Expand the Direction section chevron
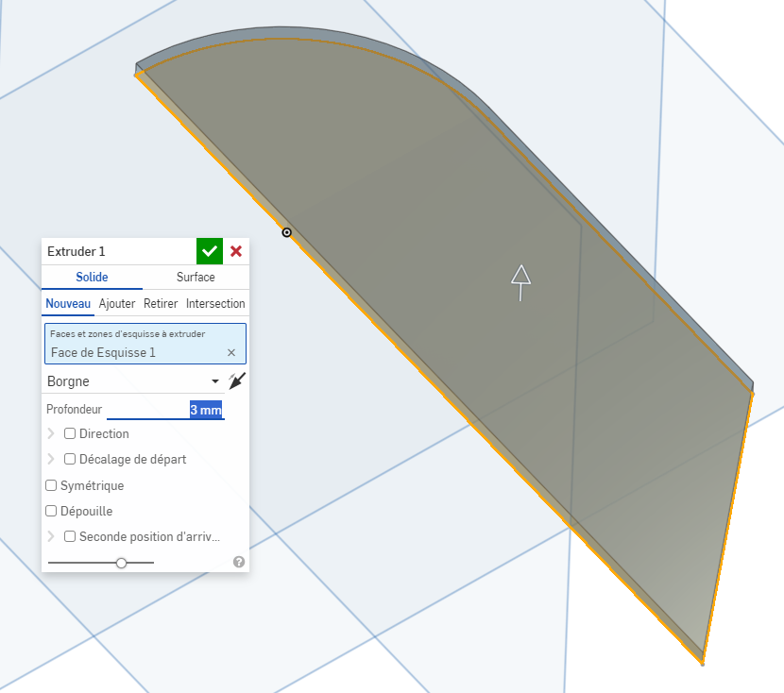The width and height of the screenshot is (784, 693). [51, 434]
